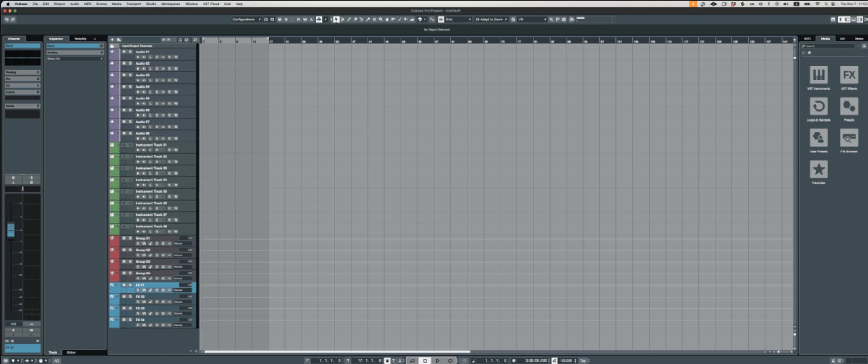
Task: Click the Stop transport button
Action: 425,360
